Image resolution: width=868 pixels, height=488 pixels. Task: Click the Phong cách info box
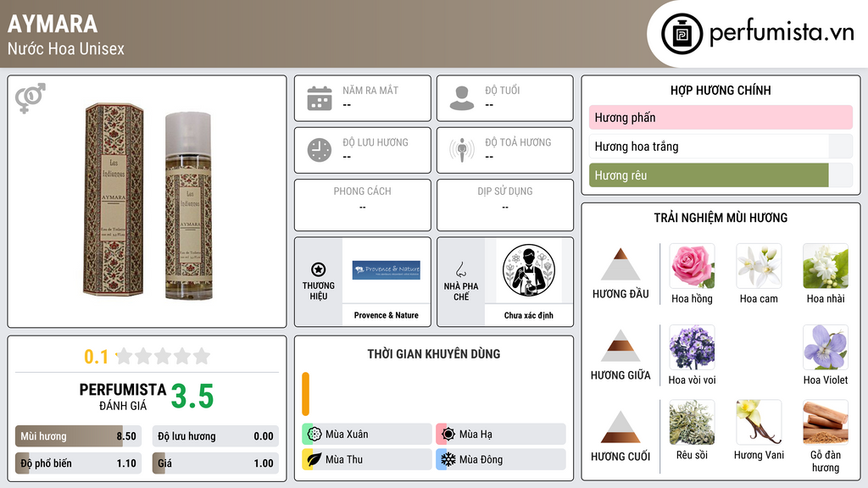(x=363, y=205)
